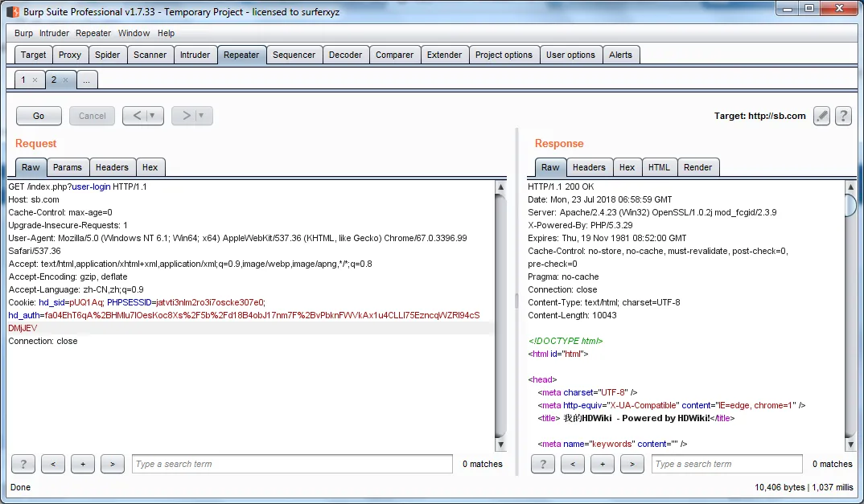Add new Repeater tab with ellipsis tab

click(87, 80)
